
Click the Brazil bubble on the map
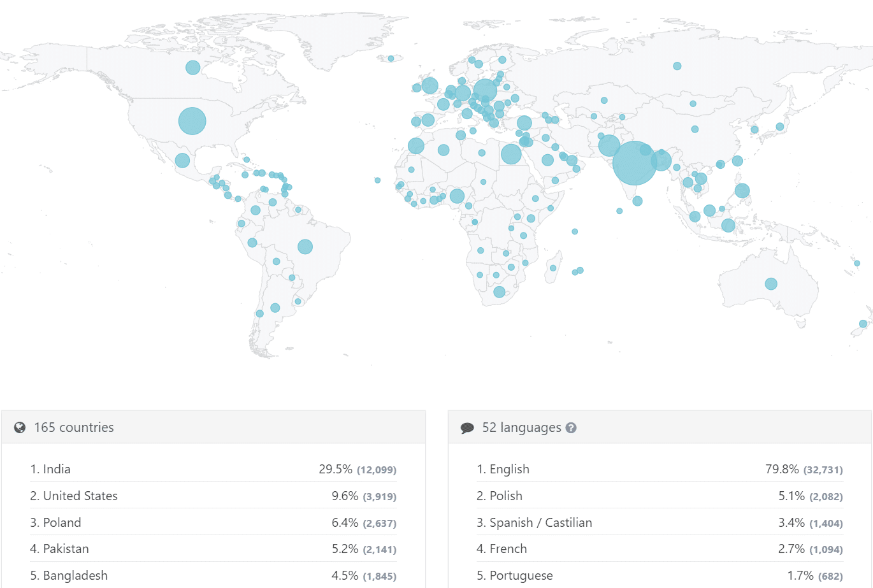(305, 247)
